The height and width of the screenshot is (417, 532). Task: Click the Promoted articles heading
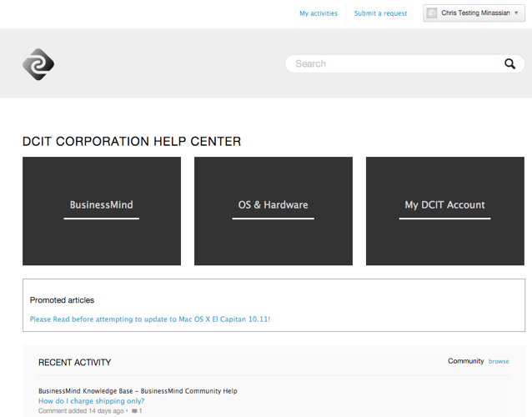(62, 300)
